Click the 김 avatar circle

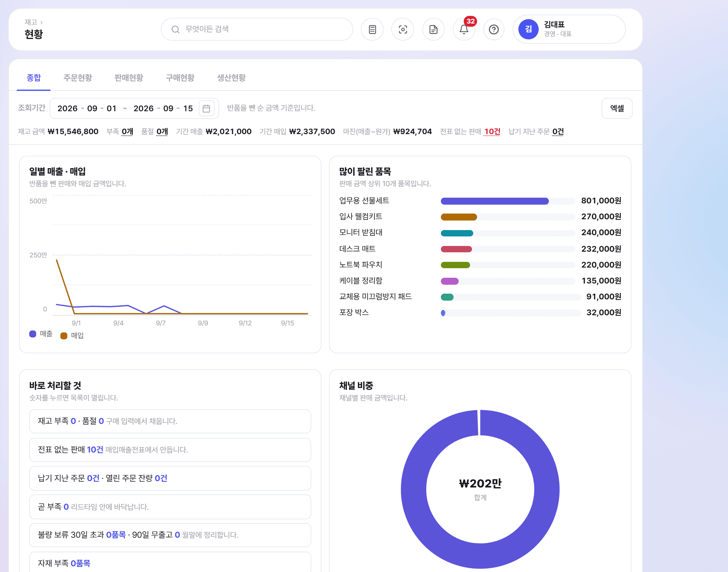click(x=528, y=29)
